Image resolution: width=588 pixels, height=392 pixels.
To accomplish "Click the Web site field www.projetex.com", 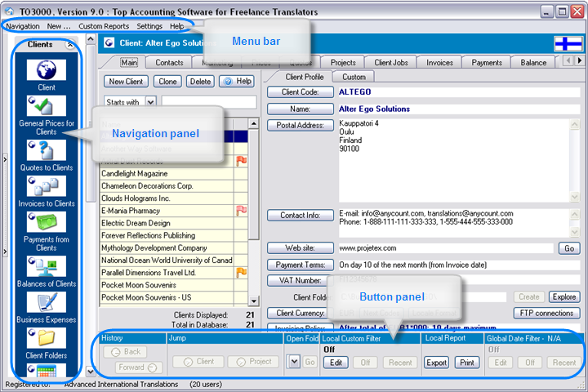I will [446, 248].
